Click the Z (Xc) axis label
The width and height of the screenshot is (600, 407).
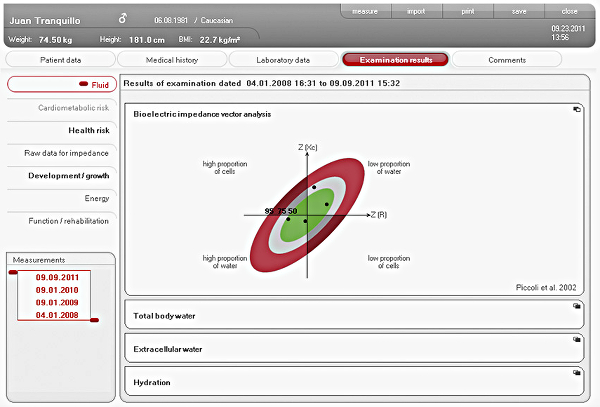coord(308,147)
